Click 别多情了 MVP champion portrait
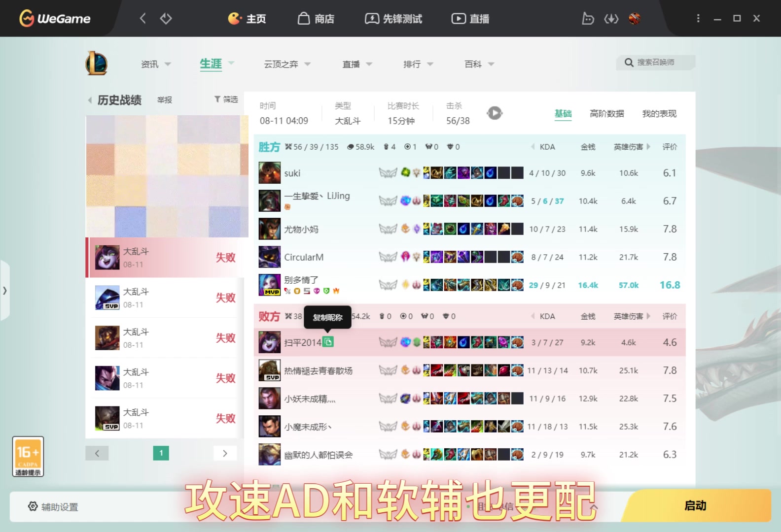Viewport: 781px width, 532px height. pos(270,285)
